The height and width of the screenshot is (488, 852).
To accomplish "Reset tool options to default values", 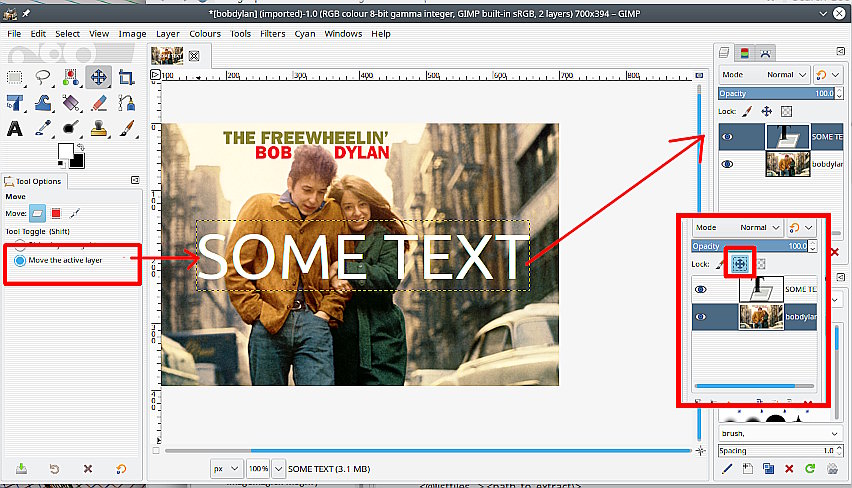I will [x=121, y=468].
